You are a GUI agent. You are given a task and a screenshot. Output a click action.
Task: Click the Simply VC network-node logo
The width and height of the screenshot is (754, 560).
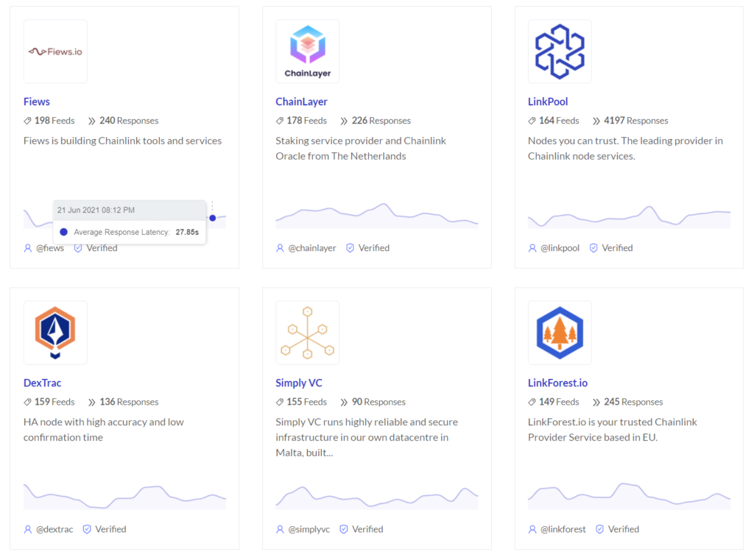point(307,332)
